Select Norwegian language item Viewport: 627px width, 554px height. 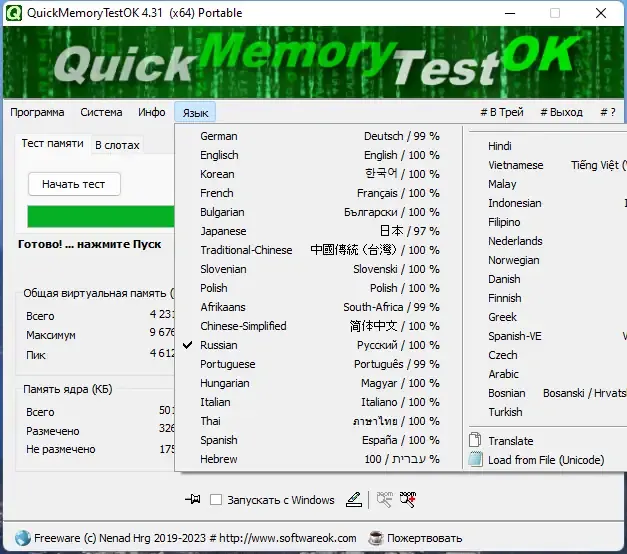click(x=546, y=260)
